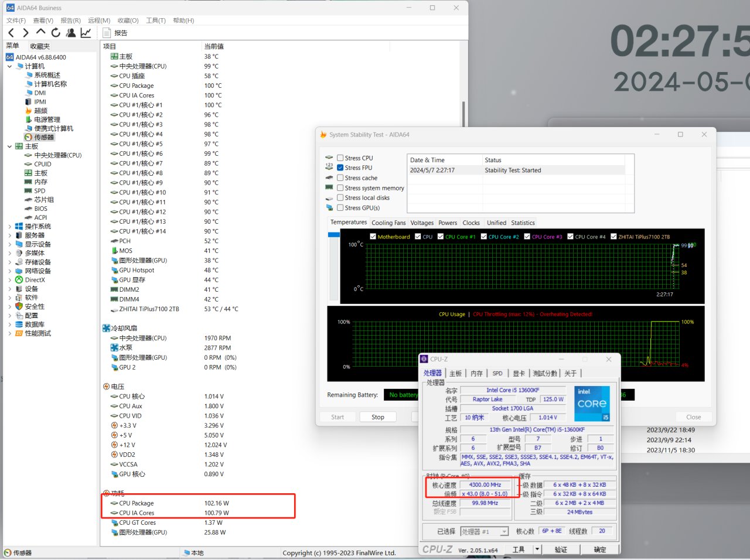The height and width of the screenshot is (560, 750).
Task: Expand the 网络设备 tree node
Action: pos(10,271)
